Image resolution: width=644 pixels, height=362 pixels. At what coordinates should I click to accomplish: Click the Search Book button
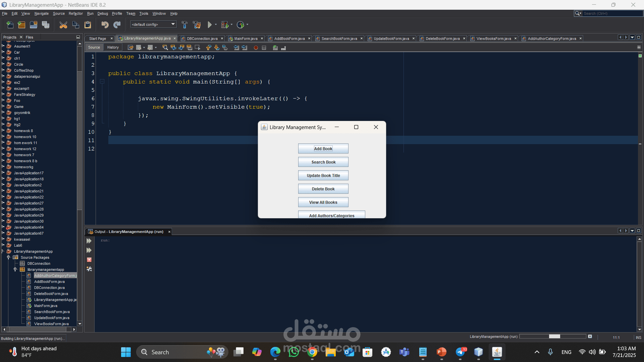(323, 162)
